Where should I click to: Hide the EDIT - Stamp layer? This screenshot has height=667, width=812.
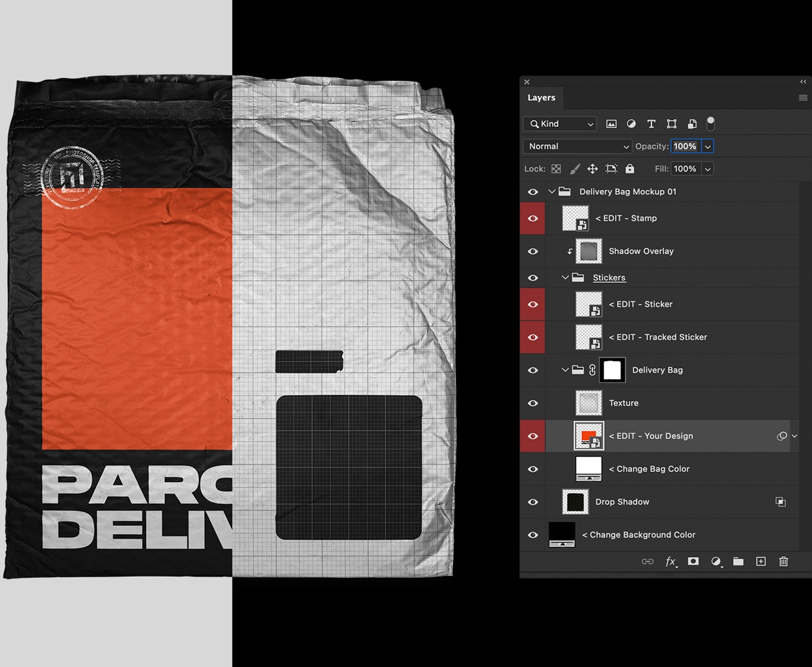pos(532,218)
